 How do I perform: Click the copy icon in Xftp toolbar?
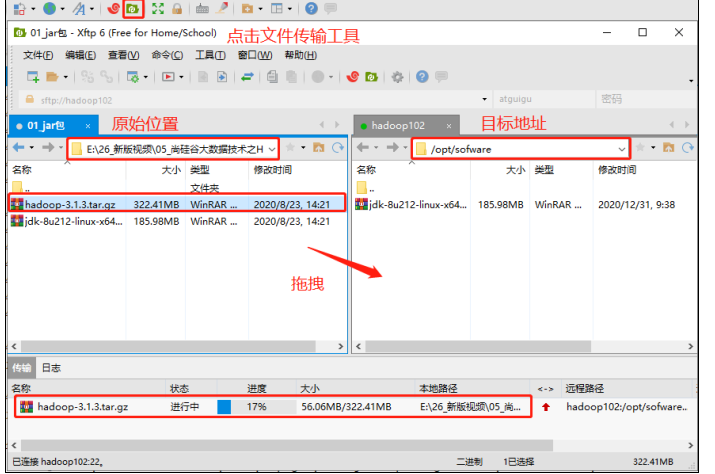(x=272, y=77)
